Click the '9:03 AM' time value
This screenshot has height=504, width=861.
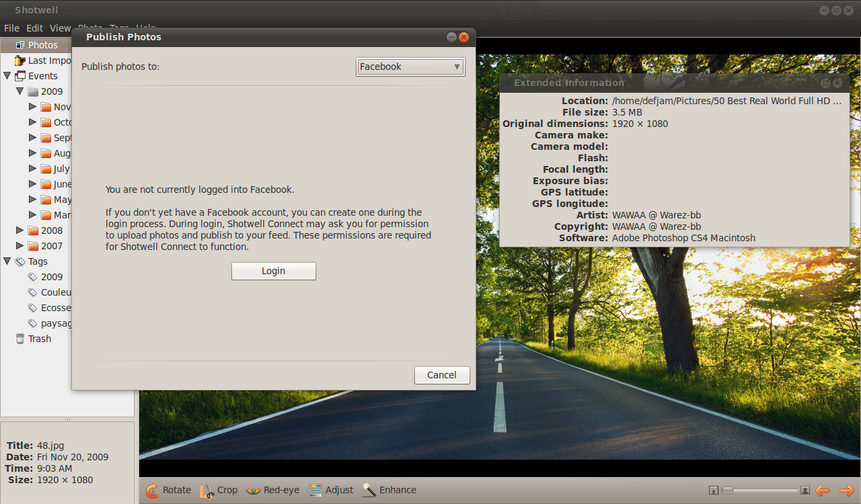[54, 468]
